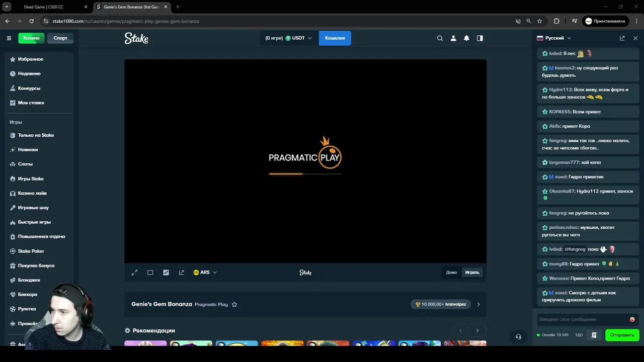This screenshot has width=644, height=362.
Task: Click the Кошелек wallet button
Action: click(335, 38)
